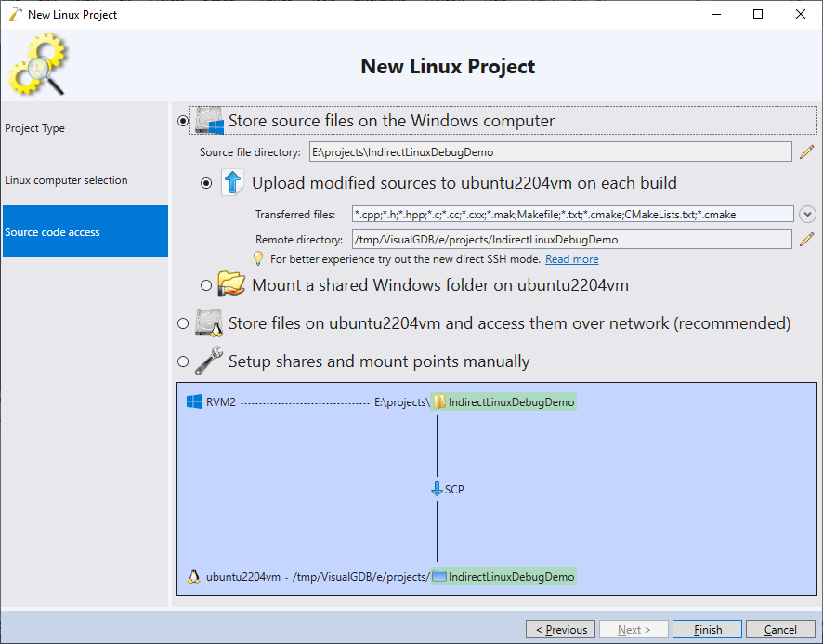Click the pencil icon beside Source file directory
The width and height of the screenshot is (823, 644).
click(x=806, y=151)
